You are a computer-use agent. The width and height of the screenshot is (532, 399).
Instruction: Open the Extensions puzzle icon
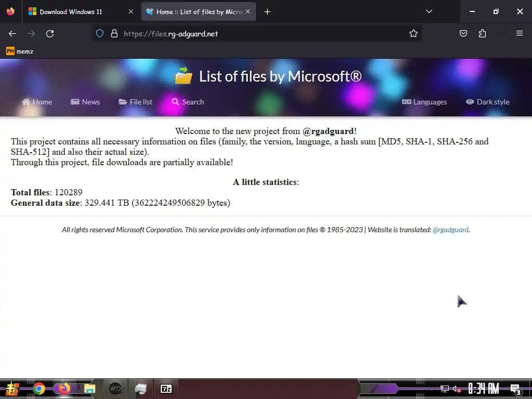tap(482, 33)
